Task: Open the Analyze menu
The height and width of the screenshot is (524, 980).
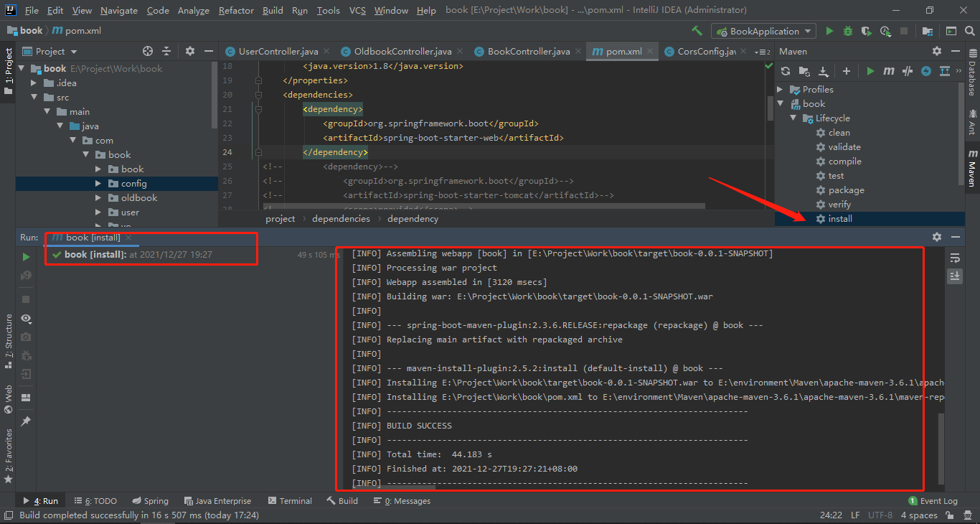Action: [193, 10]
